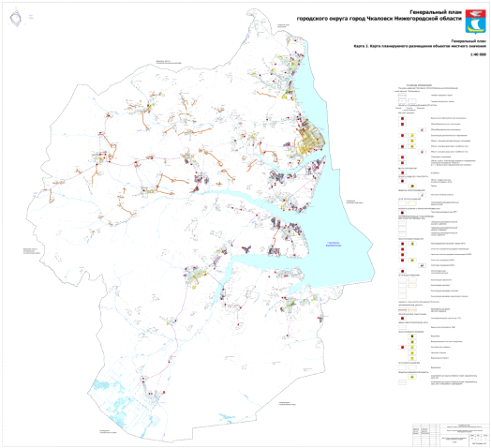Click the 'Карта 2' map subtitle line

(420, 46)
